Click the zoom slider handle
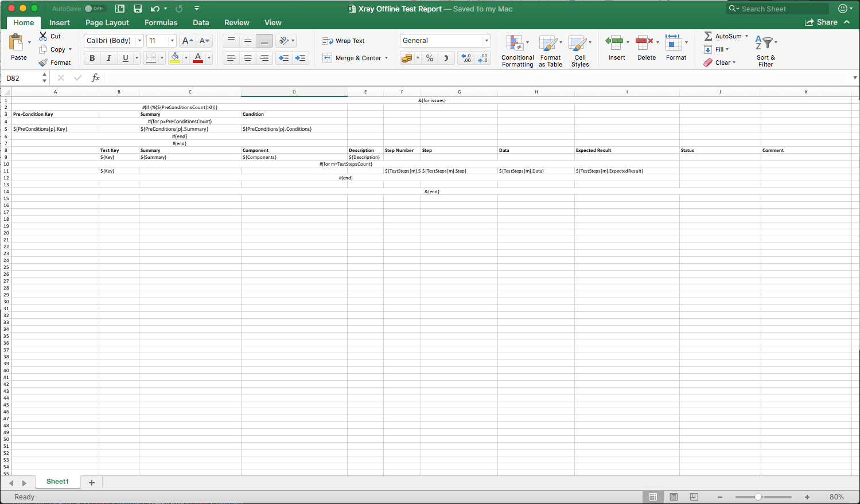This screenshot has width=860, height=504. (758, 497)
